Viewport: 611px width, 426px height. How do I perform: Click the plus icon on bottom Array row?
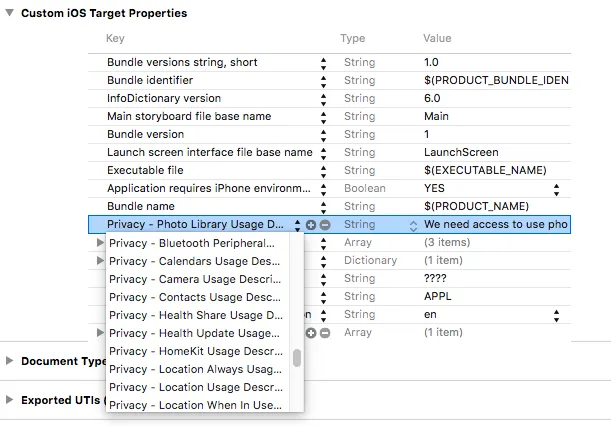[311, 332]
